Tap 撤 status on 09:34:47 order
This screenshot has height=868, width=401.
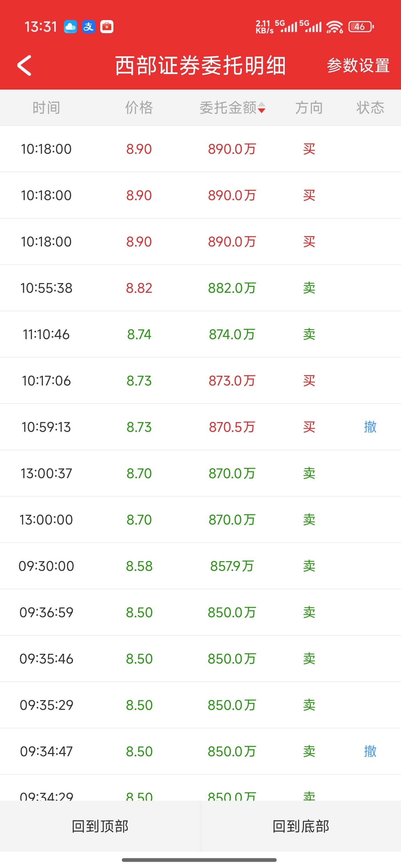click(370, 751)
